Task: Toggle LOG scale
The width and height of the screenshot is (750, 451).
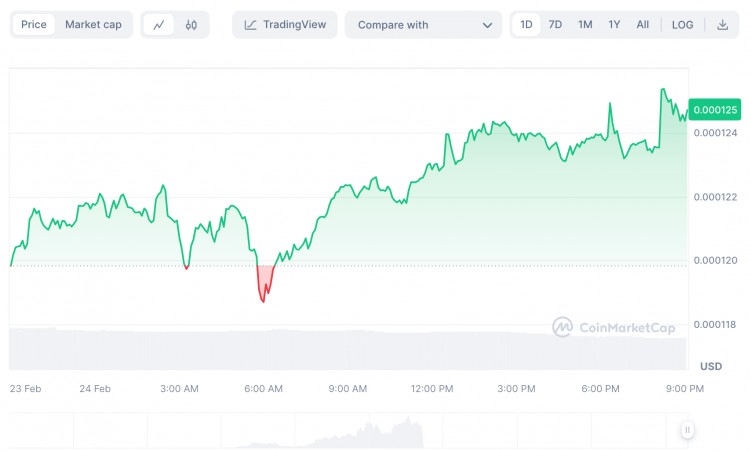Action: tap(682, 25)
